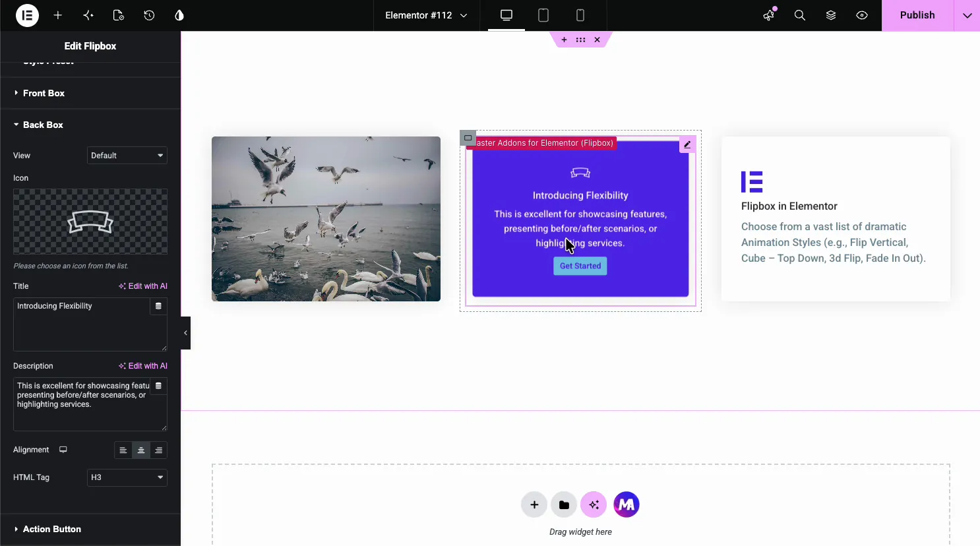This screenshot has height=546, width=980.
Task: Preview changes with the eye icon
Action: coord(862,15)
